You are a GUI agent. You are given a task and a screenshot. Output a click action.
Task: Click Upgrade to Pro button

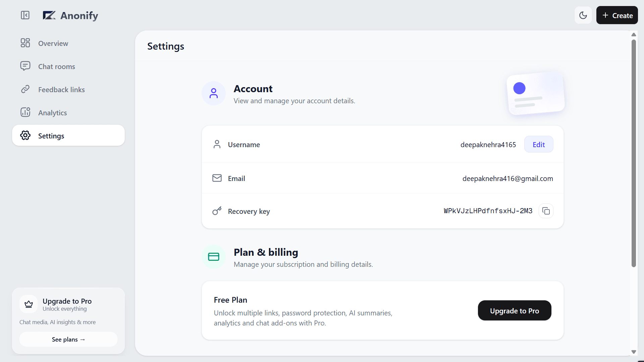tap(515, 310)
